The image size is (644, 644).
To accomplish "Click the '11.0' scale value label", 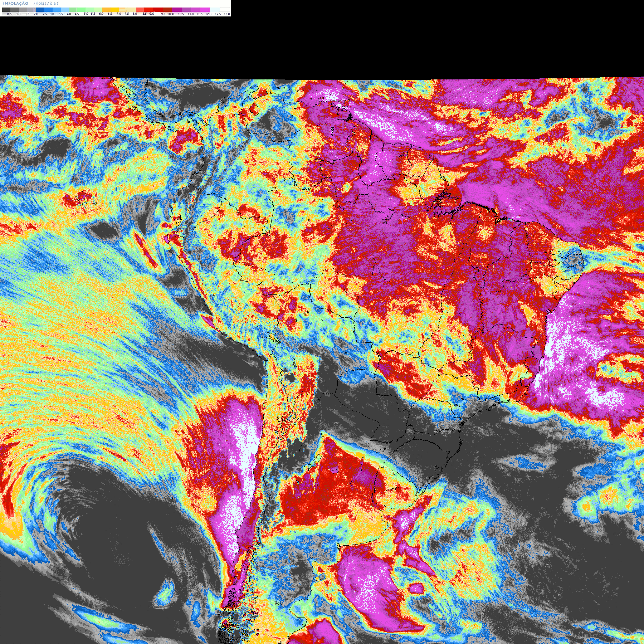I will point(191,14).
